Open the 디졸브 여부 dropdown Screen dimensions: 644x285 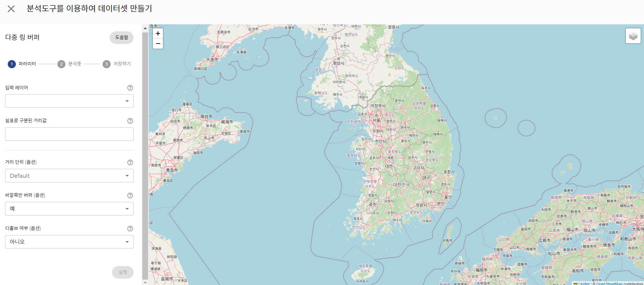69,242
